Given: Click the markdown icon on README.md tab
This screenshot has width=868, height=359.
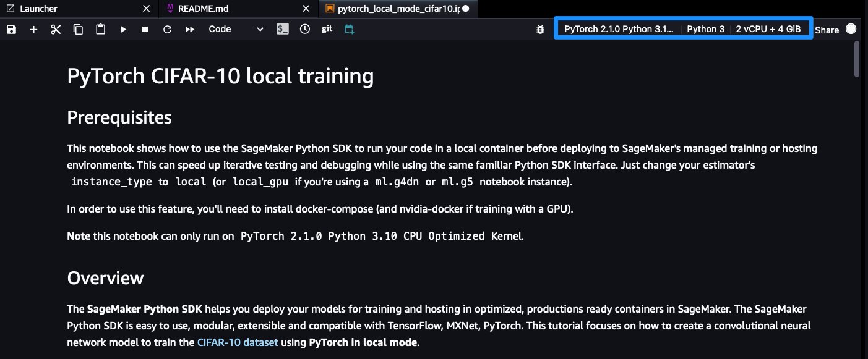Looking at the screenshot, I should pyautogui.click(x=170, y=9).
